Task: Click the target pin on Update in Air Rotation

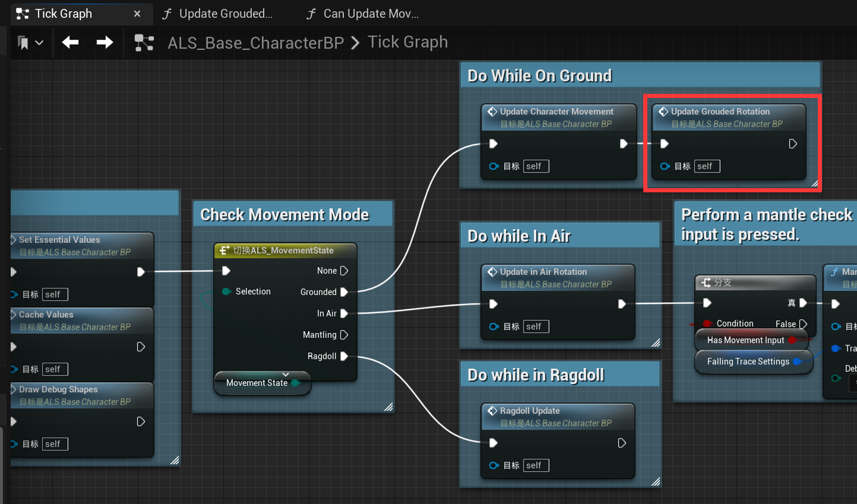Action: (494, 326)
